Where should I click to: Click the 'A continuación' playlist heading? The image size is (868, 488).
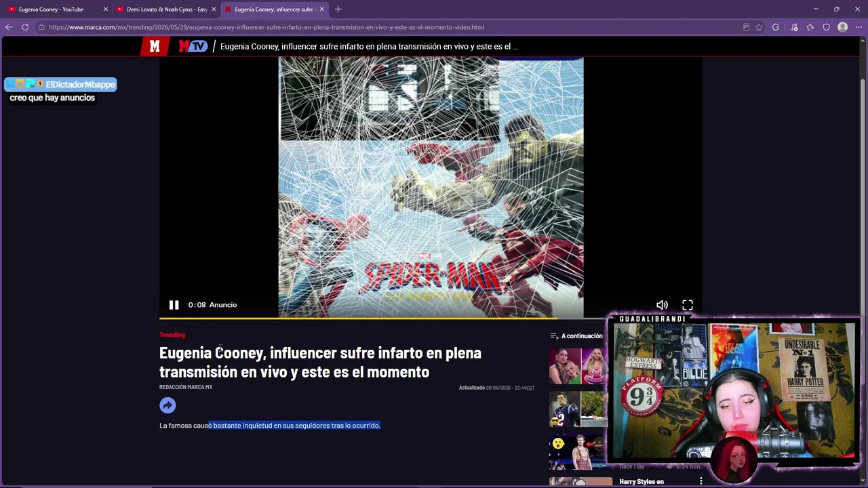click(x=582, y=336)
